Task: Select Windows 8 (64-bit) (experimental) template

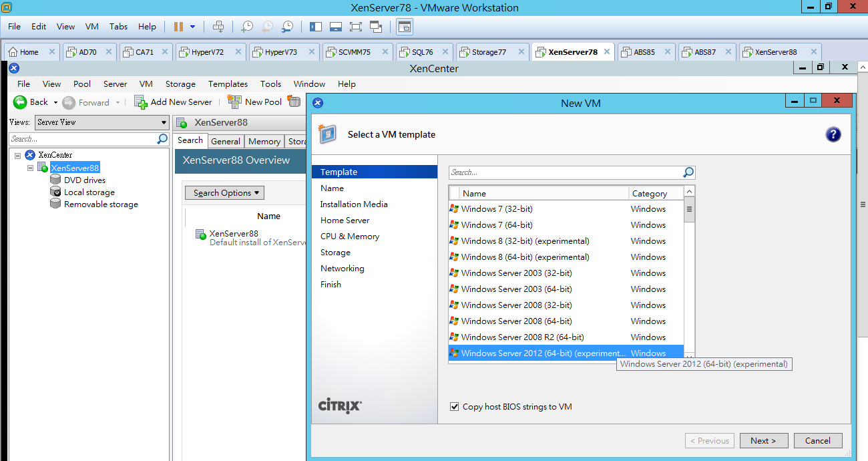Action: [566, 257]
